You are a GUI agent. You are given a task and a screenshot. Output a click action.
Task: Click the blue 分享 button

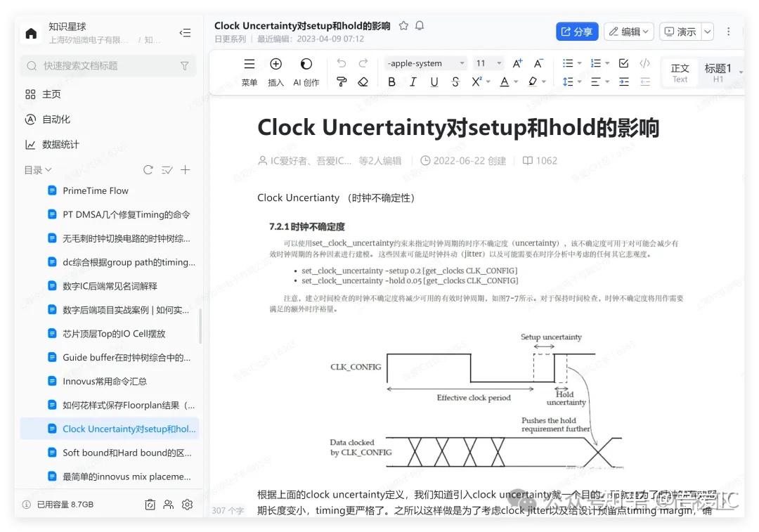click(576, 32)
